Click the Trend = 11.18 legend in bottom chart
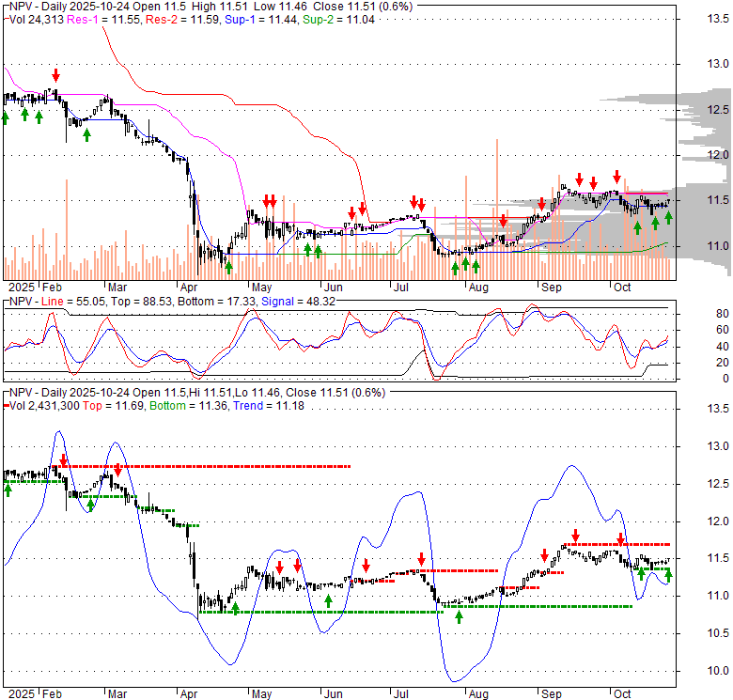The width and height of the screenshot is (733, 700). pyautogui.click(x=269, y=406)
